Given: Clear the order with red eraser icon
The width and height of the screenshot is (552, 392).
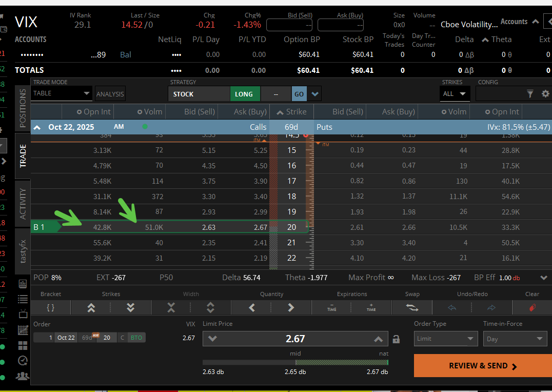Looking at the screenshot, I should 533,308.
